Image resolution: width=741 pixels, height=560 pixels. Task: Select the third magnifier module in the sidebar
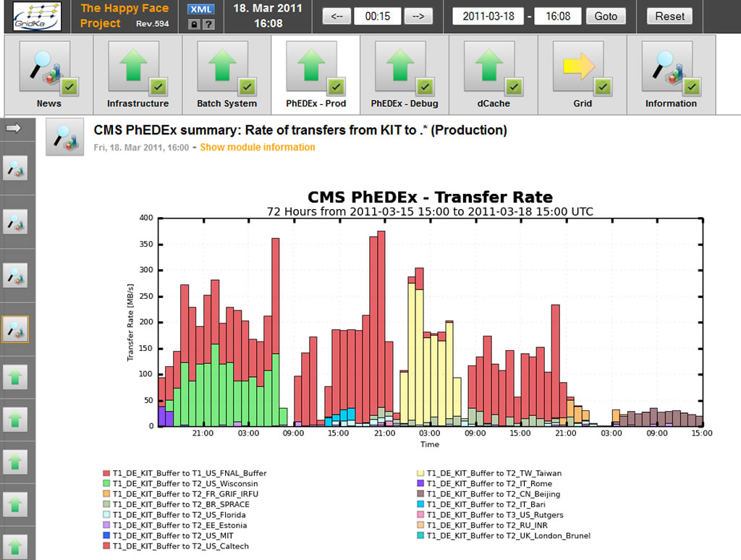tap(15, 276)
